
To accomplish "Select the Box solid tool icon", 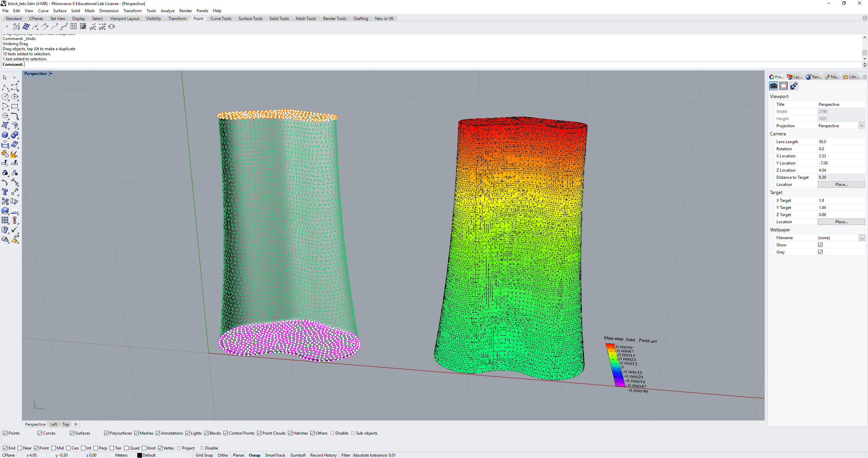I will [5, 135].
